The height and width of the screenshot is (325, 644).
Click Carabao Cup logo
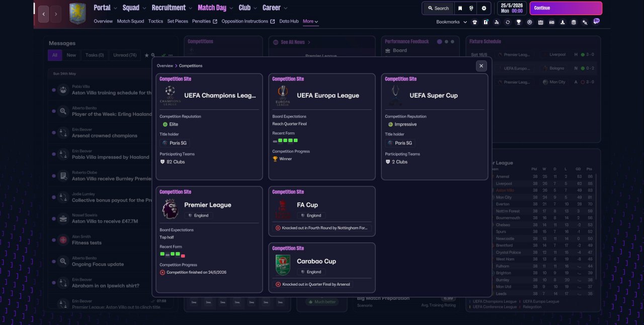click(x=283, y=265)
